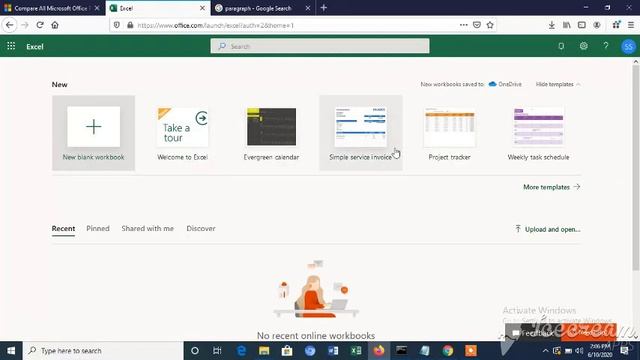The image size is (640, 360).
Task: Open Microsoft Store from the taskbar
Action: click(287, 351)
